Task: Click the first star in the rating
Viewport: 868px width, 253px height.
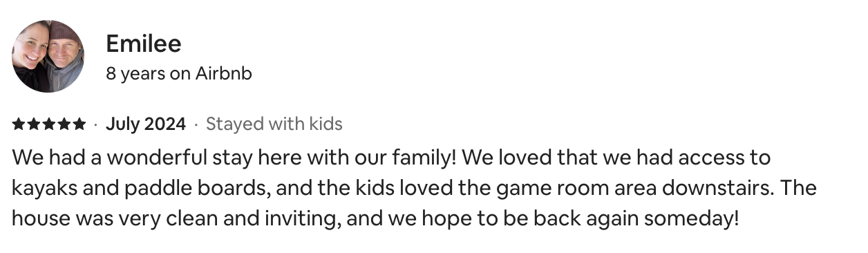Action: pos(19,124)
